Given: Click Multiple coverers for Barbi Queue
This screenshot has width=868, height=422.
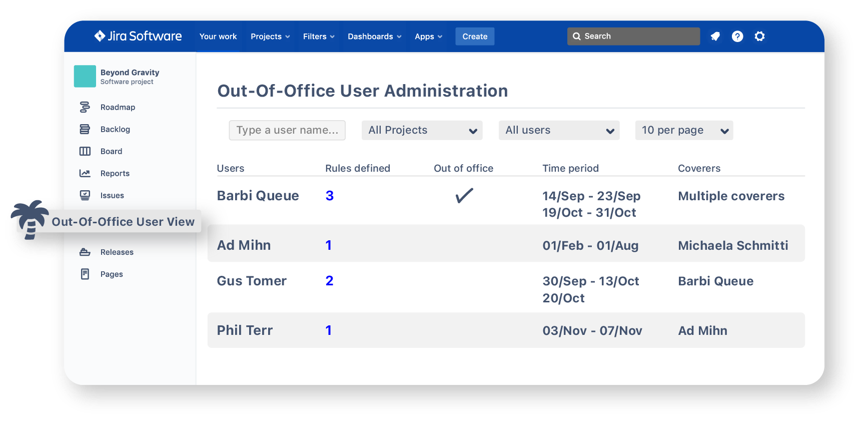Looking at the screenshot, I should click(x=731, y=196).
